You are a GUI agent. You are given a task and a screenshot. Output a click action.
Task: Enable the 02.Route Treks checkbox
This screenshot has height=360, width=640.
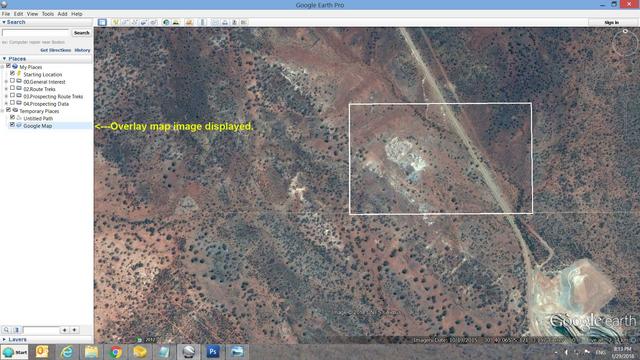coord(12,88)
